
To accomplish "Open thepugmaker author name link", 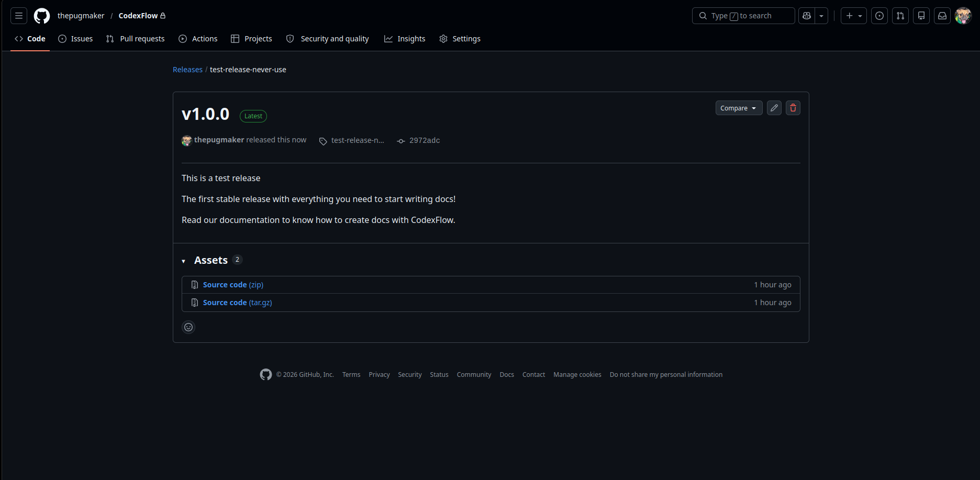I will [x=219, y=140].
